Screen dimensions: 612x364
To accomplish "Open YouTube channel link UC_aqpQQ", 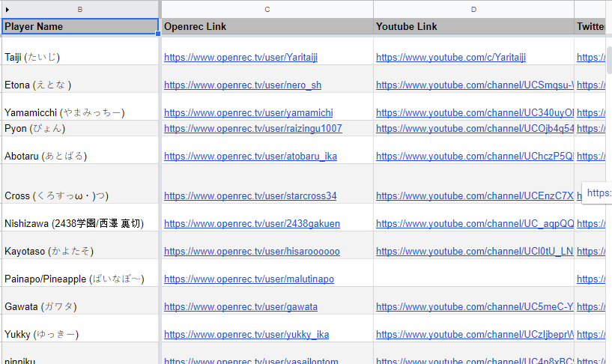I will (475, 223).
